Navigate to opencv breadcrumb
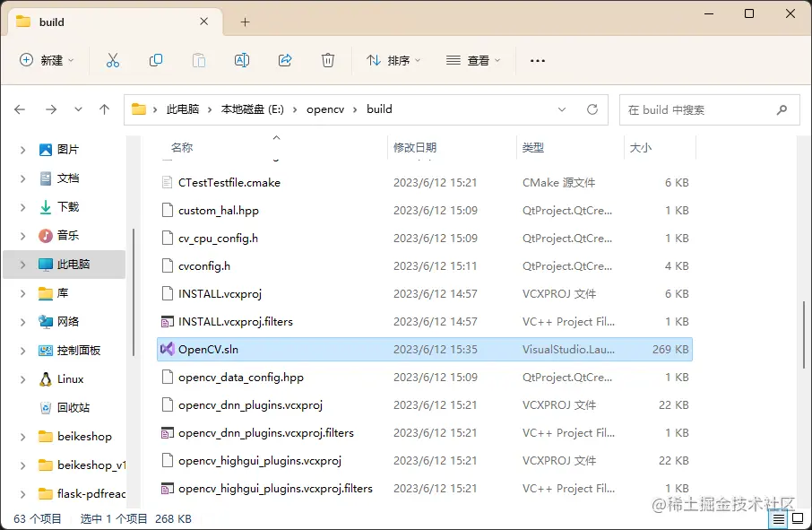Viewport: 812px width, 530px height. 325,109
